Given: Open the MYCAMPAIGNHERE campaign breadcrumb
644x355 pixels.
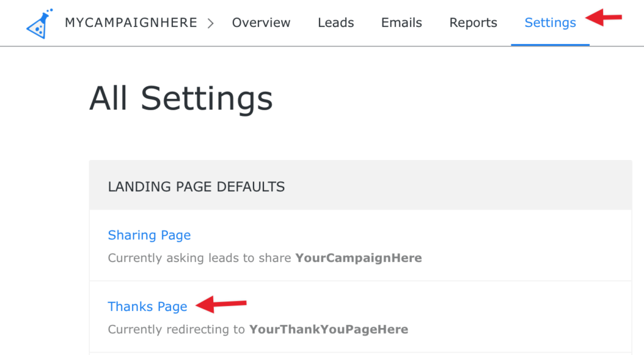Looking at the screenshot, I should click(x=131, y=23).
